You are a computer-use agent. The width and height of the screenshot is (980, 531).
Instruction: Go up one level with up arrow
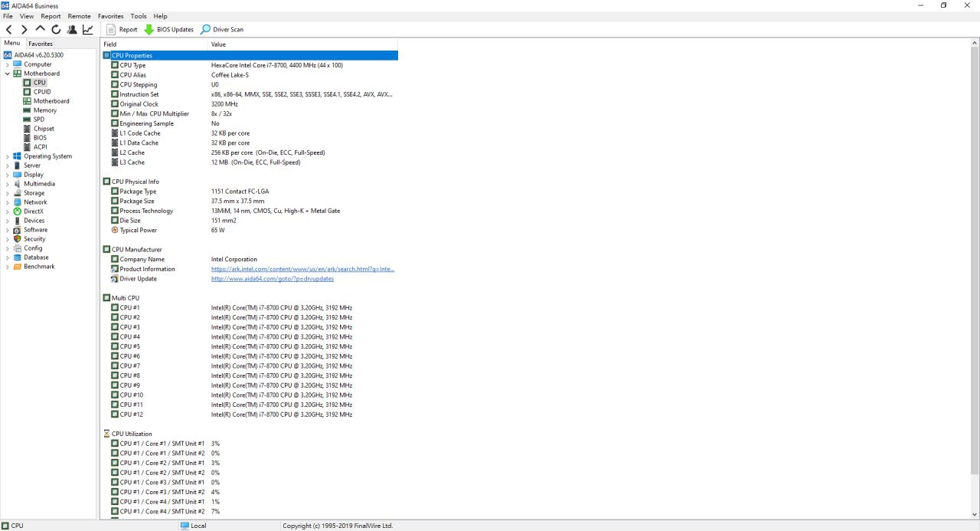41,29
